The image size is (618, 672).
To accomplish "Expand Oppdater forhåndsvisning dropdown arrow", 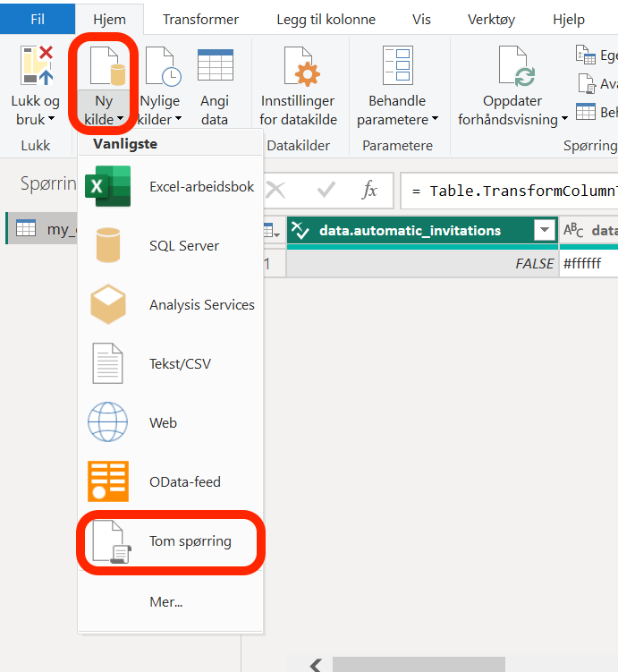I will point(564,118).
